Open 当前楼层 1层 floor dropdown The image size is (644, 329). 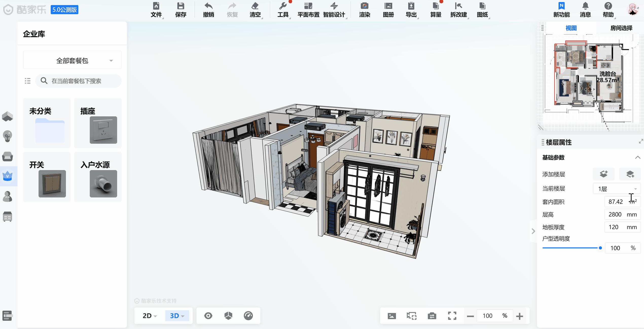coord(617,189)
